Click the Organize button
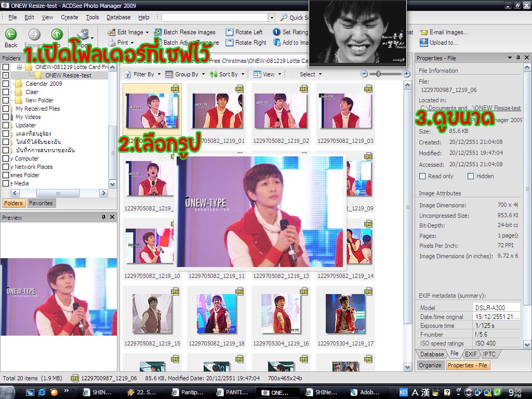 (430, 365)
